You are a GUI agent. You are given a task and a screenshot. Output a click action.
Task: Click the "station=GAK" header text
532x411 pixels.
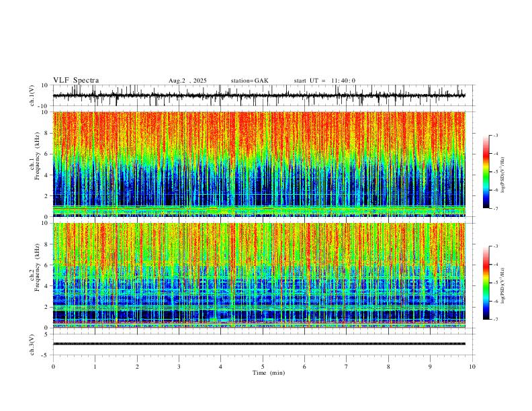tap(249, 81)
